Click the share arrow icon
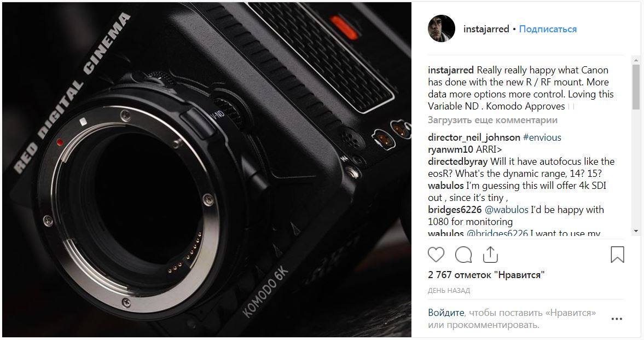Screen dimensions: 644x340 tap(490, 255)
